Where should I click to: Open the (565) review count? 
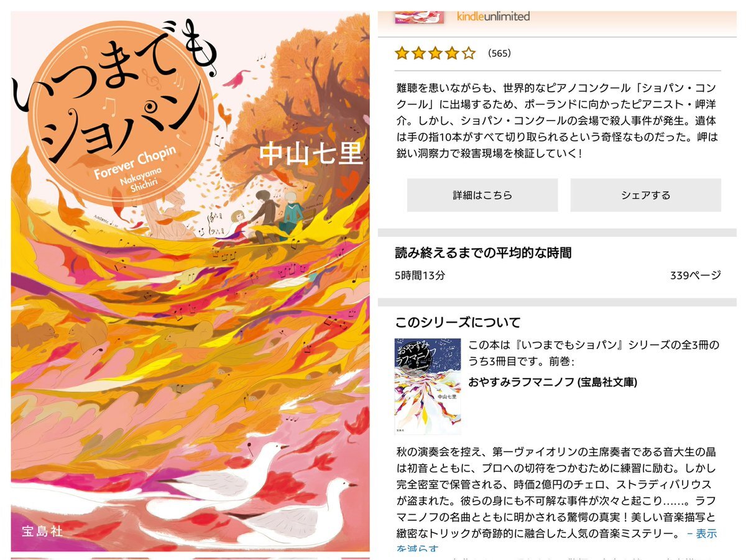[500, 53]
